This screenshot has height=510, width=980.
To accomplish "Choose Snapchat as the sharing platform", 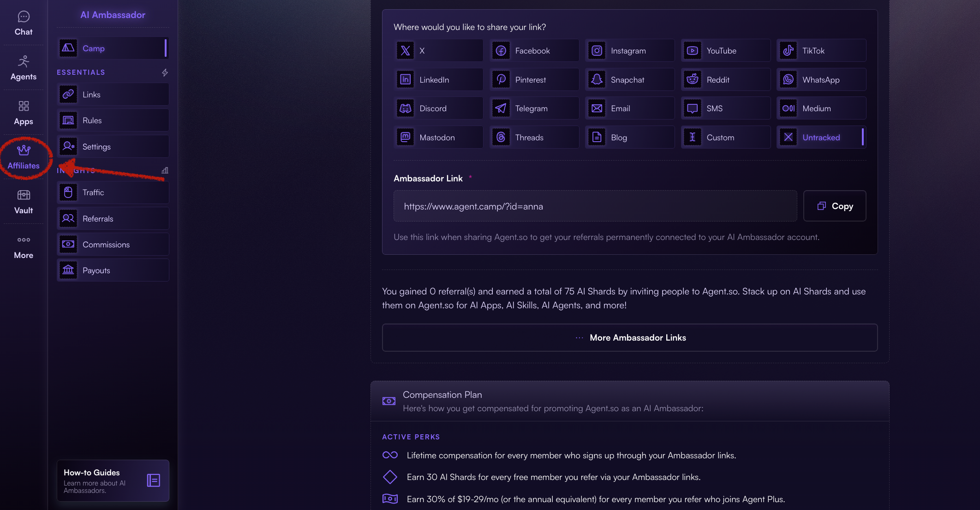I will (x=630, y=80).
